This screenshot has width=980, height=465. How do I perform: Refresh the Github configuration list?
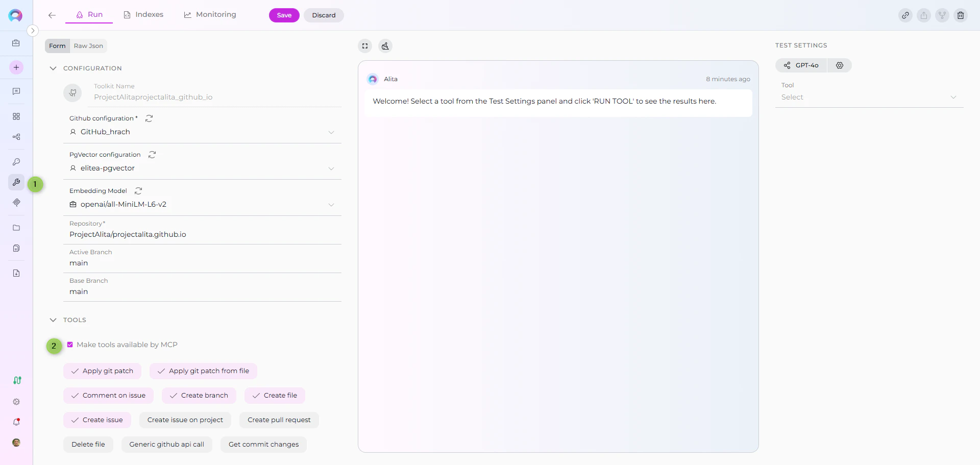149,118
